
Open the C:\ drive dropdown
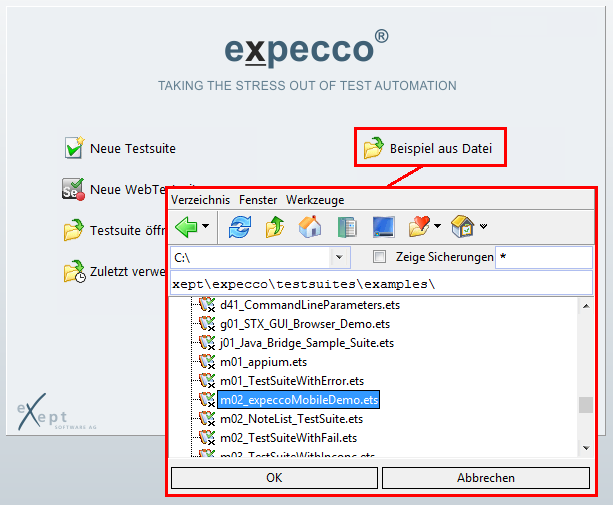point(339,258)
